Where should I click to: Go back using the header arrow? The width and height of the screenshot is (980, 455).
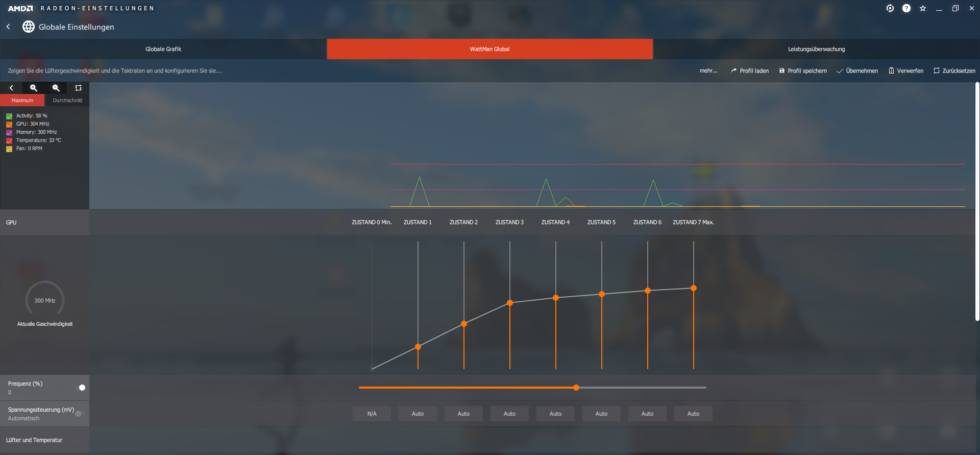pyautogui.click(x=8, y=27)
